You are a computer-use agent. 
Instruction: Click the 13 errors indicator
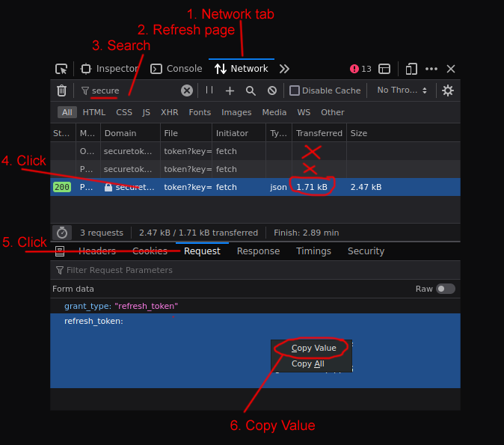360,69
